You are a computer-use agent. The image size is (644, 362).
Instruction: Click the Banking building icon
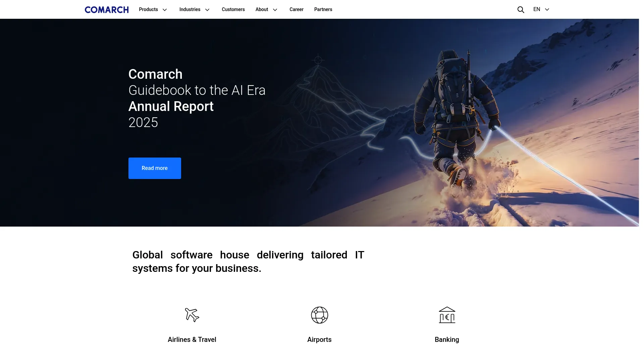[x=447, y=315]
